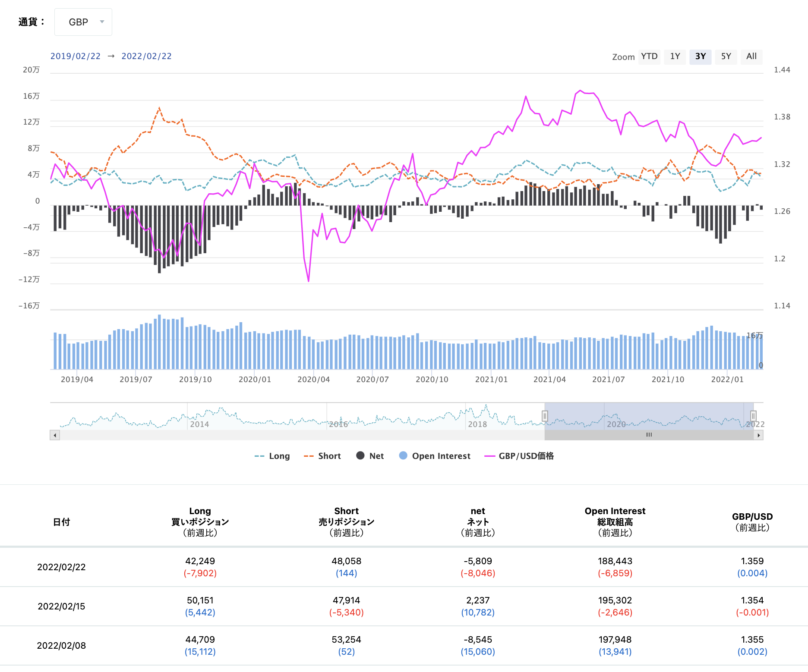Screen dimensions: 808x672
Task: Click the long position value 42,249
Action: pos(200,561)
